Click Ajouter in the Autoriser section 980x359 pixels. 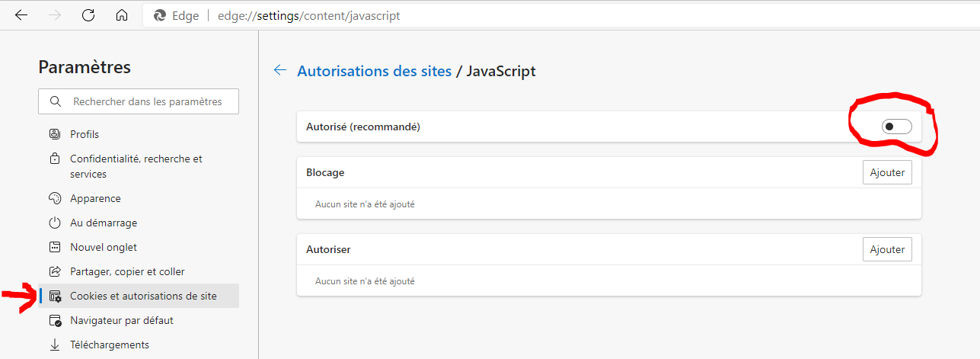[x=887, y=248]
